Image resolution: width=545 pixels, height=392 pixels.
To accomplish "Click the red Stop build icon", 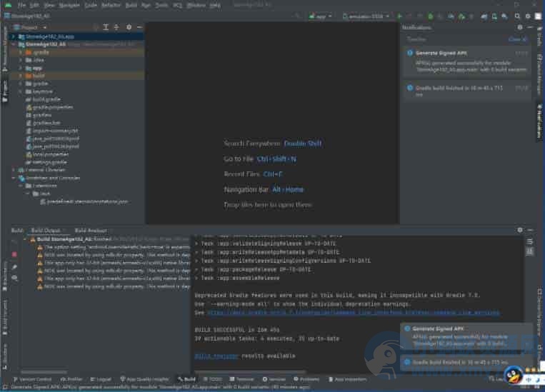I will 14,254.
